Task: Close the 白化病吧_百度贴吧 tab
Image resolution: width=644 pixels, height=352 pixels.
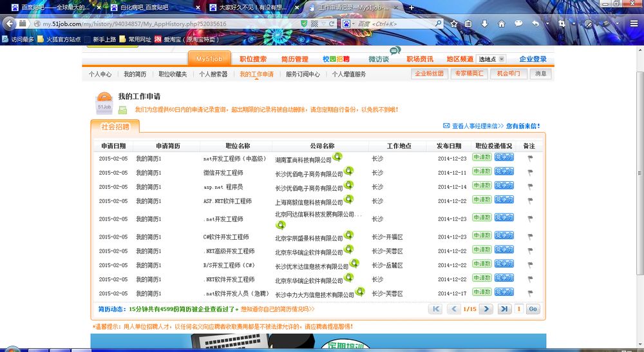Action: (198, 7)
